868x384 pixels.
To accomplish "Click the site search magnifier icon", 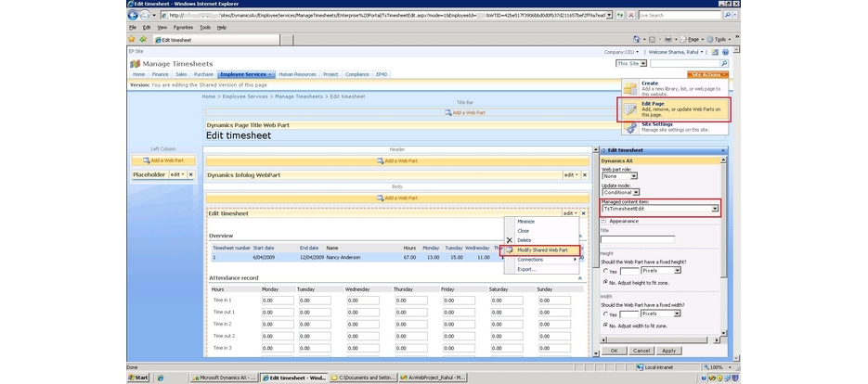I will pyautogui.click(x=724, y=64).
